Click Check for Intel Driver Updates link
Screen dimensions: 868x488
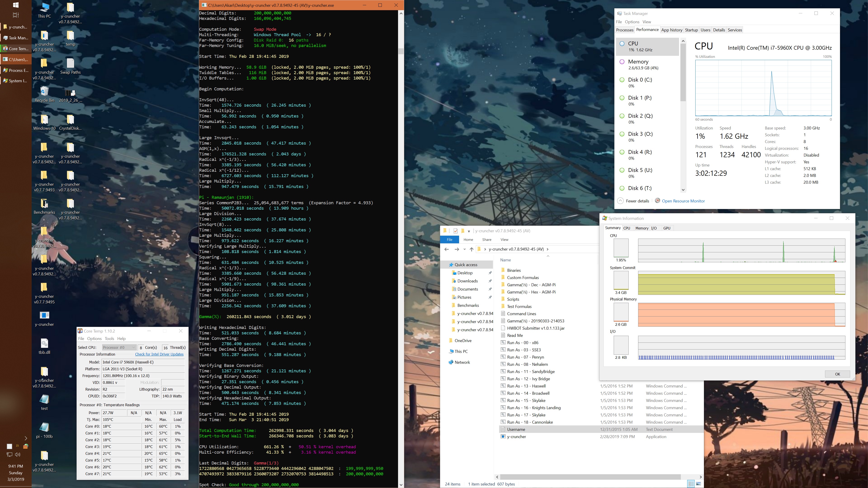159,354
